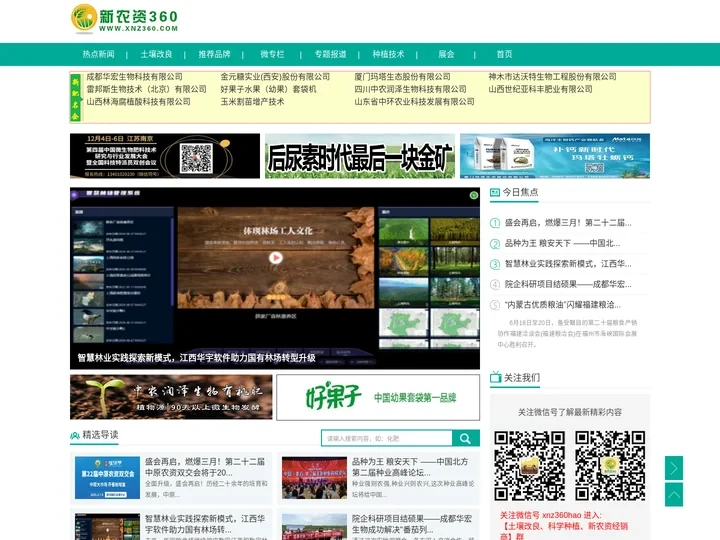Open 四川中农润泽生物科技有限公司 link
This screenshot has height=540, width=720.
tap(410, 89)
